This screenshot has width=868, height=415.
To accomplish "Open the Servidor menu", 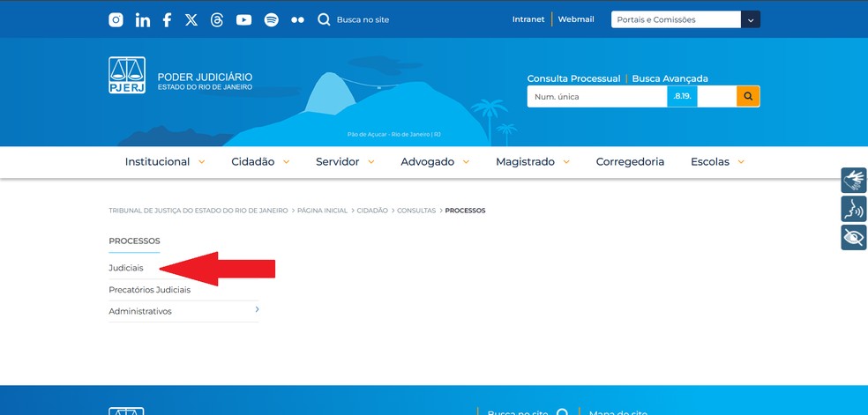I will pyautogui.click(x=338, y=162).
